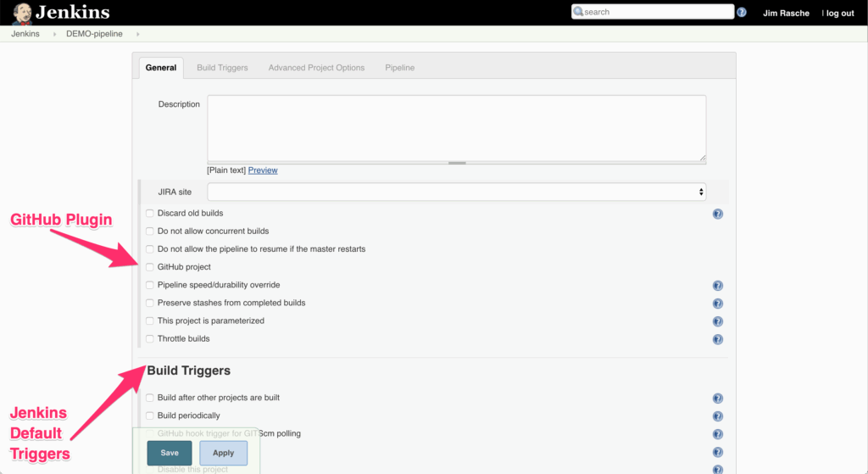Image resolution: width=868 pixels, height=474 pixels.
Task: Open help for Build after other projects
Action: coord(717,399)
